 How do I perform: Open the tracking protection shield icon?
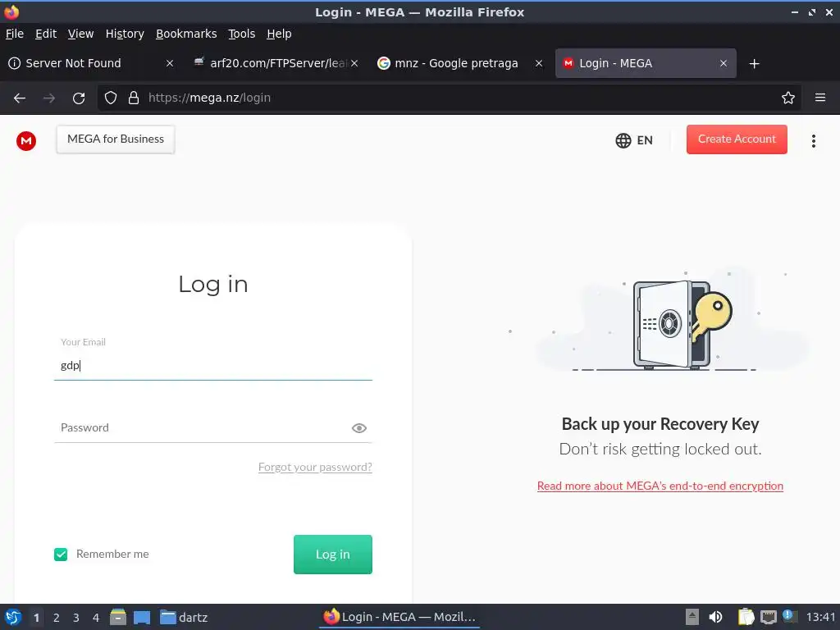coord(111,98)
